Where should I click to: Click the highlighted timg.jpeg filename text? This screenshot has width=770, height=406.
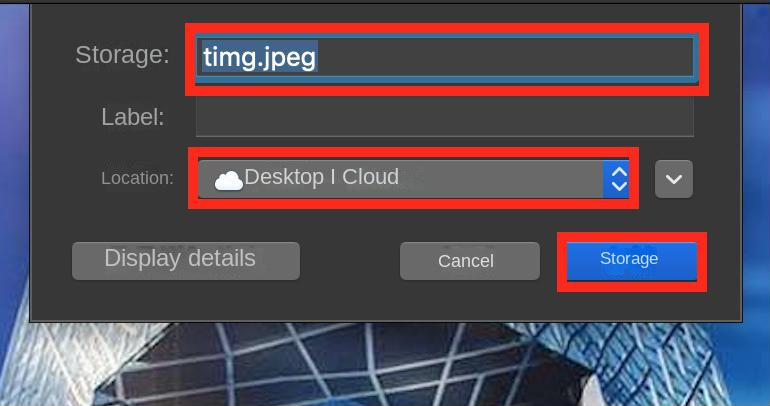pyautogui.click(x=259, y=57)
